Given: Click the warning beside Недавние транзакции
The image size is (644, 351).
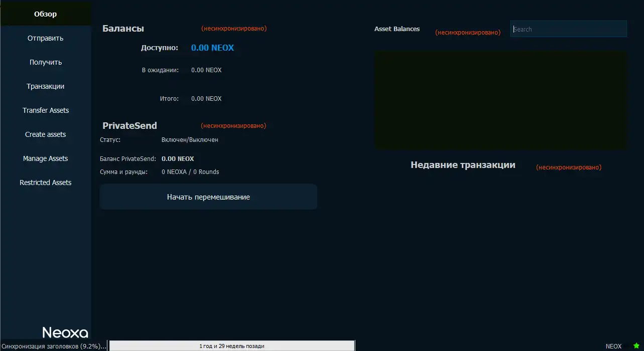Looking at the screenshot, I should tap(569, 167).
